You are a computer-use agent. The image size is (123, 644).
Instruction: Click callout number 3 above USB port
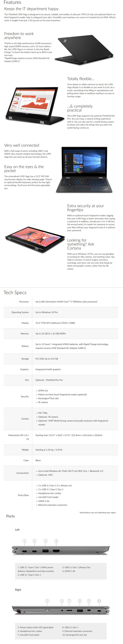click(x=45, y=541)
